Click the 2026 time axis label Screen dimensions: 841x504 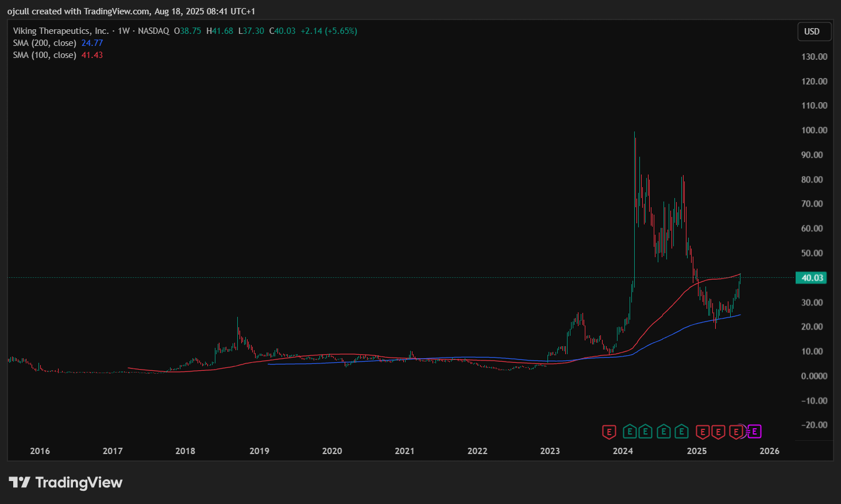point(770,451)
